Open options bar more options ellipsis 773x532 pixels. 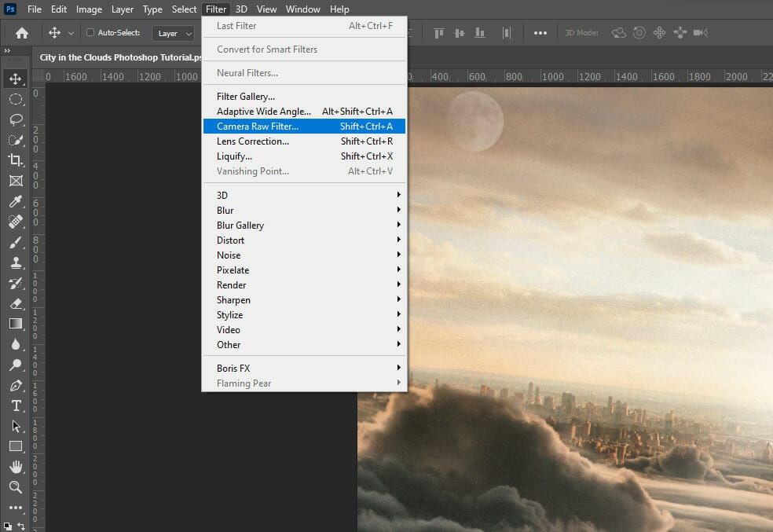tap(540, 32)
